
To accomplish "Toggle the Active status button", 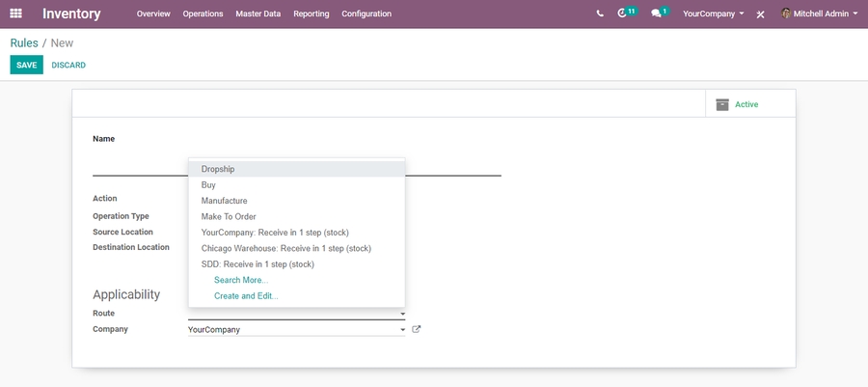I will click(x=746, y=104).
